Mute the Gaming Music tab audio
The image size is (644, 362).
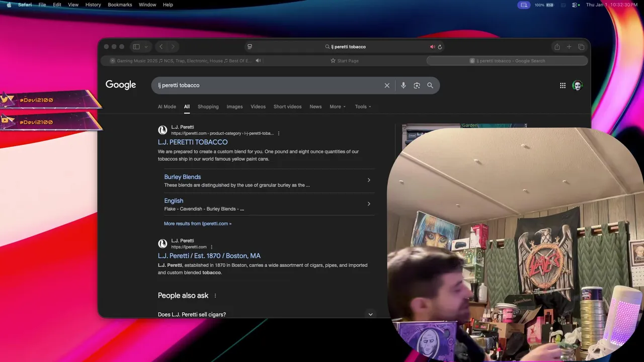click(258, 61)
